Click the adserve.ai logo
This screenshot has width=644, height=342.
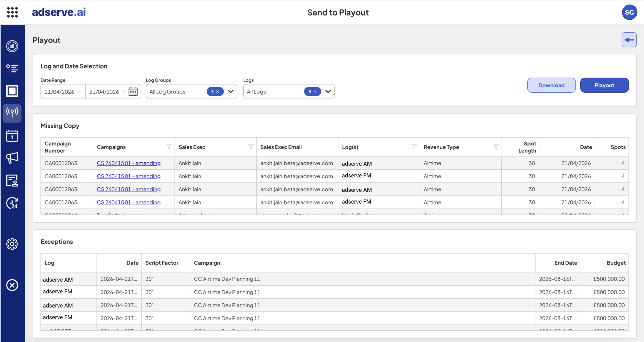coord(59,12)
